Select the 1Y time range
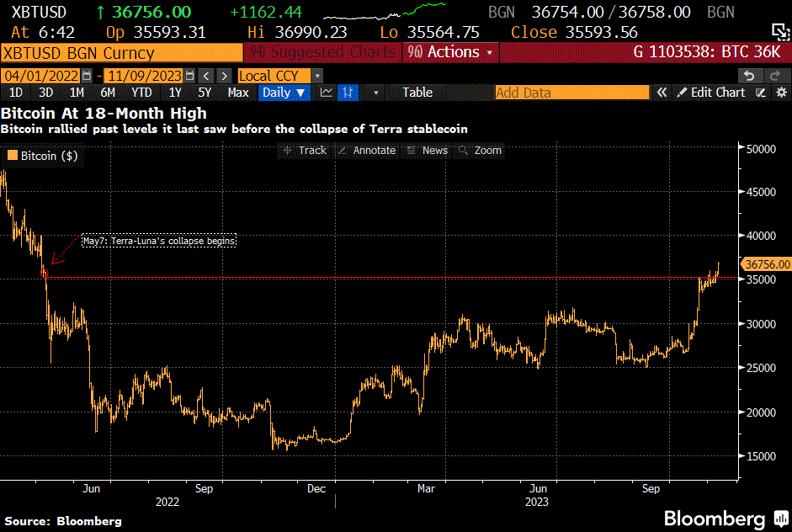This screenshot has height=532, width=792. [x=175, y=93]
